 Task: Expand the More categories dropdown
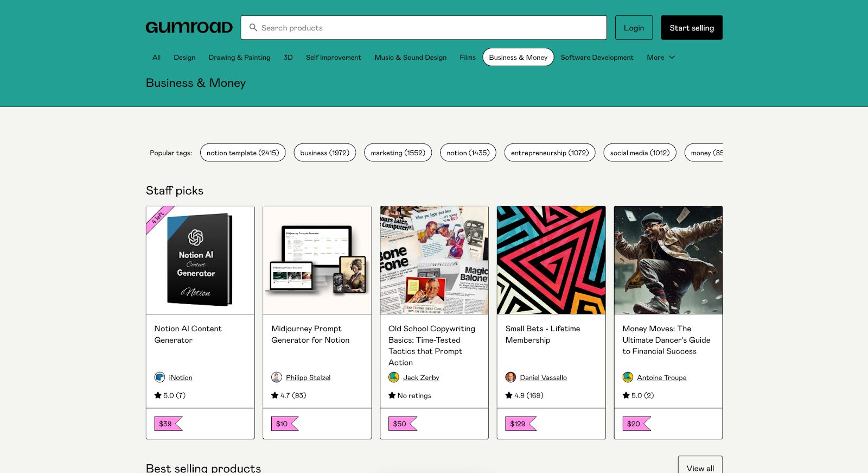click(x=661, y=57)
